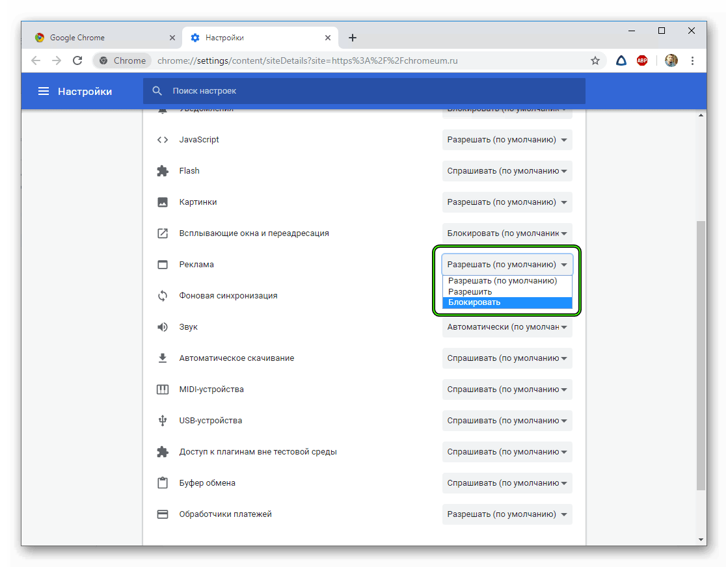Click the address bar URL
This screenshot has height=567, width=728.
click(x=307, y=60)
